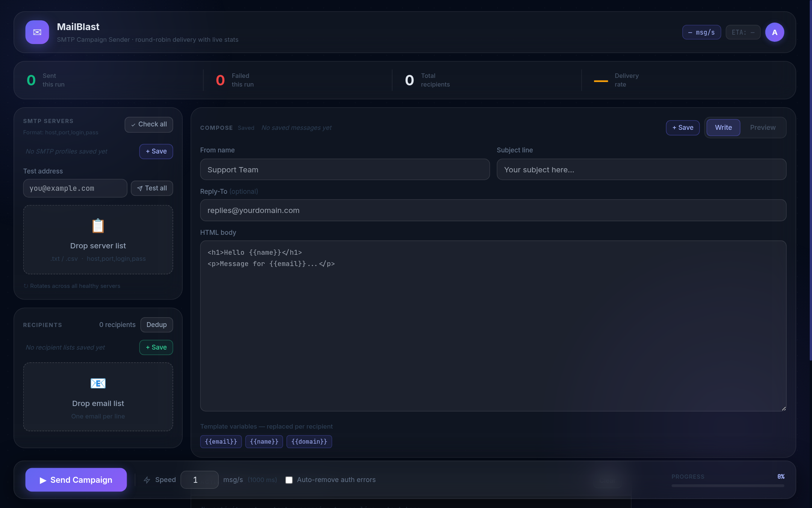Screen dimensions: 812x508
Task: Click the Test address email field
Action: 75,188
